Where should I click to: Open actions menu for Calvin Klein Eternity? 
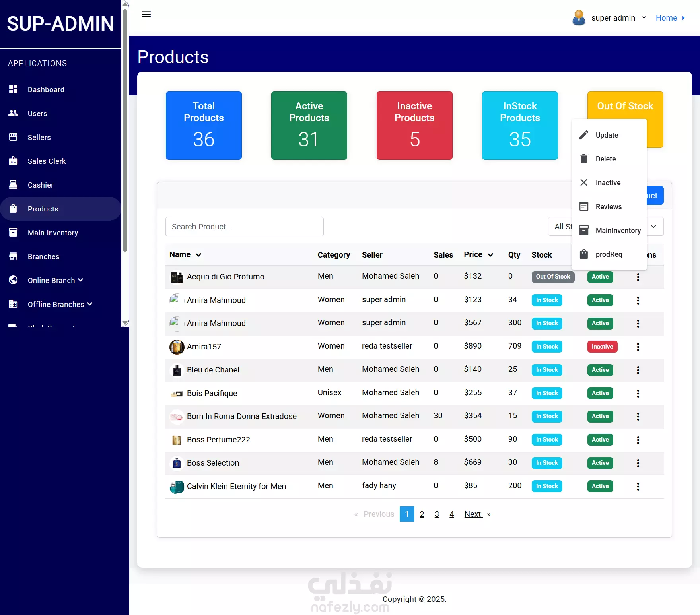point(638,487)
